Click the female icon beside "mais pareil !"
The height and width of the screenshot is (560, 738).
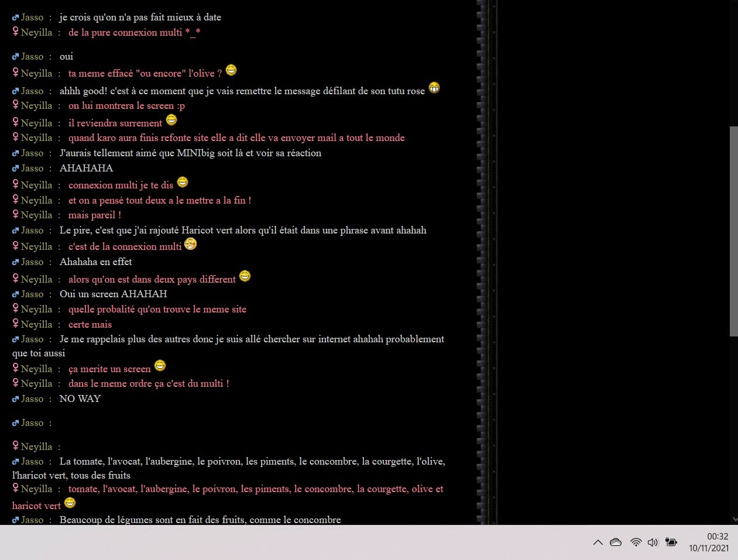click(x=16, y=214)
